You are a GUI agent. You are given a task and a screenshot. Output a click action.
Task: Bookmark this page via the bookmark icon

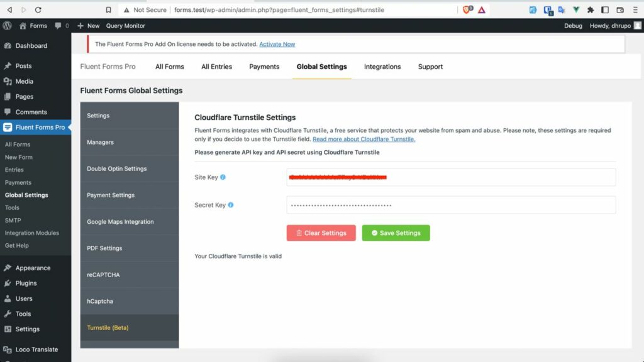click(x=108, y=10)
